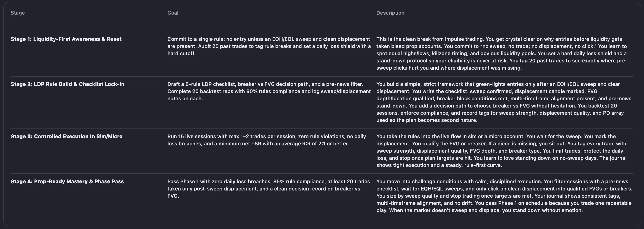Click the Description column header
This screenshot has width=644, height=229.
[x=390, y=13]
